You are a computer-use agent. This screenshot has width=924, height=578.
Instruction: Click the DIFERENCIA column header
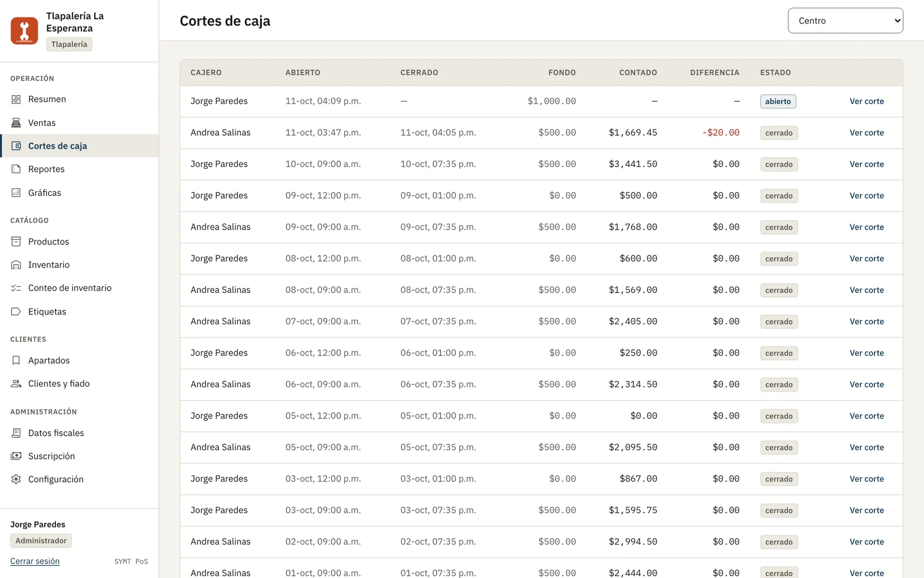pyautogui.click(x=714, y=73)
